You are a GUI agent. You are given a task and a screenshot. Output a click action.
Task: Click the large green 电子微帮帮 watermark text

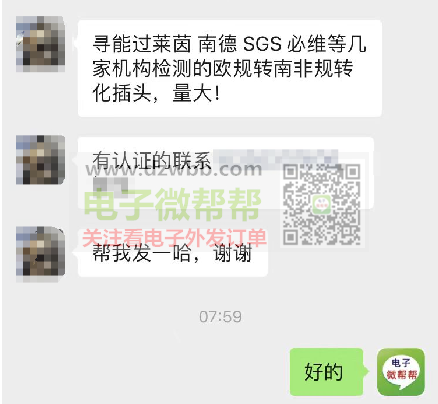[x=172, y=204]
